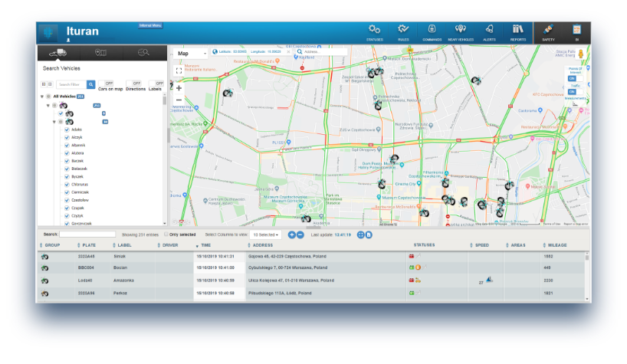Uncheck the Chlorurus vehicle checkbox
The width and height of the screenshot is (627, 364).
pyautogui.click(x=67, y=184)
